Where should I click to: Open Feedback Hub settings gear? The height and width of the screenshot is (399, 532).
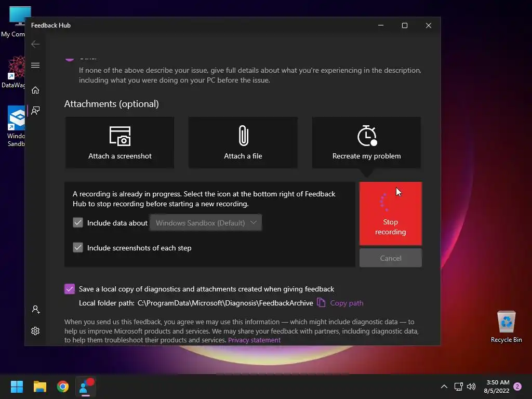tap(35, 331)
